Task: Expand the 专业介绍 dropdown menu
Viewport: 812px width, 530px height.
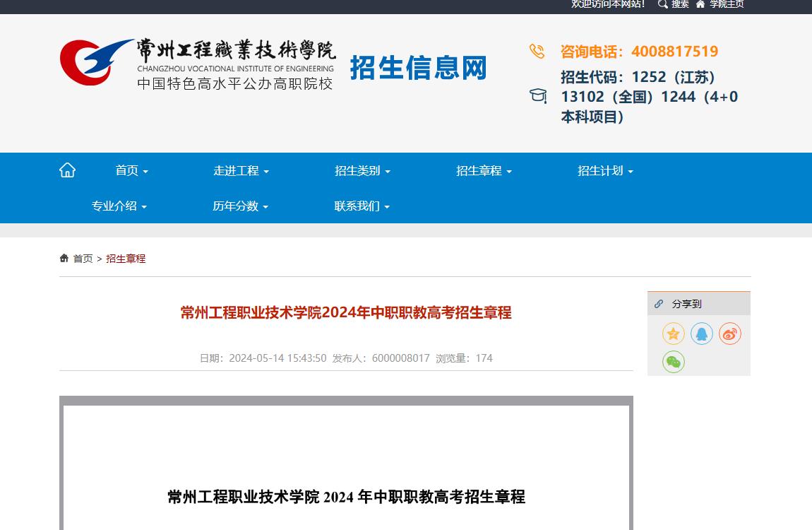Action: 119,206
